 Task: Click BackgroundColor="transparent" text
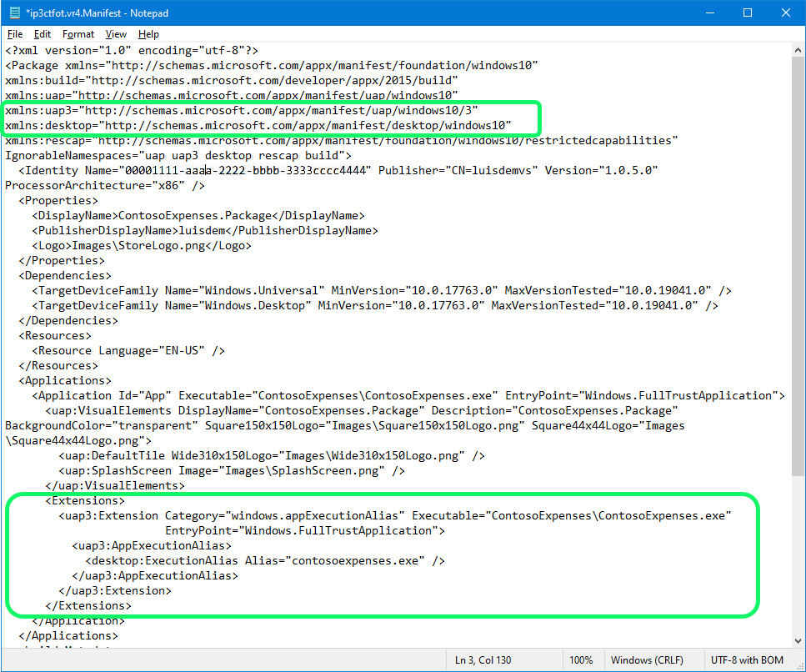point(102,426)
